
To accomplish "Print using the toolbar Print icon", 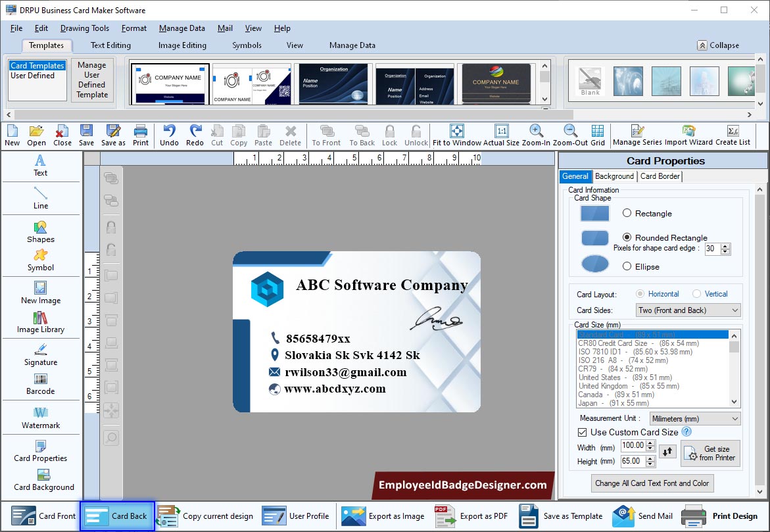I will pos(141,135).
